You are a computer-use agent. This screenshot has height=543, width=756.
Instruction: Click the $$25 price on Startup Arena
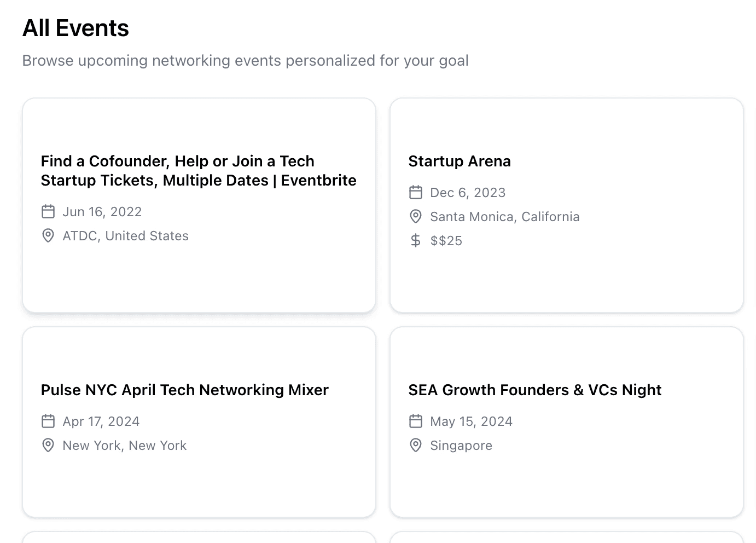[446, 241]
